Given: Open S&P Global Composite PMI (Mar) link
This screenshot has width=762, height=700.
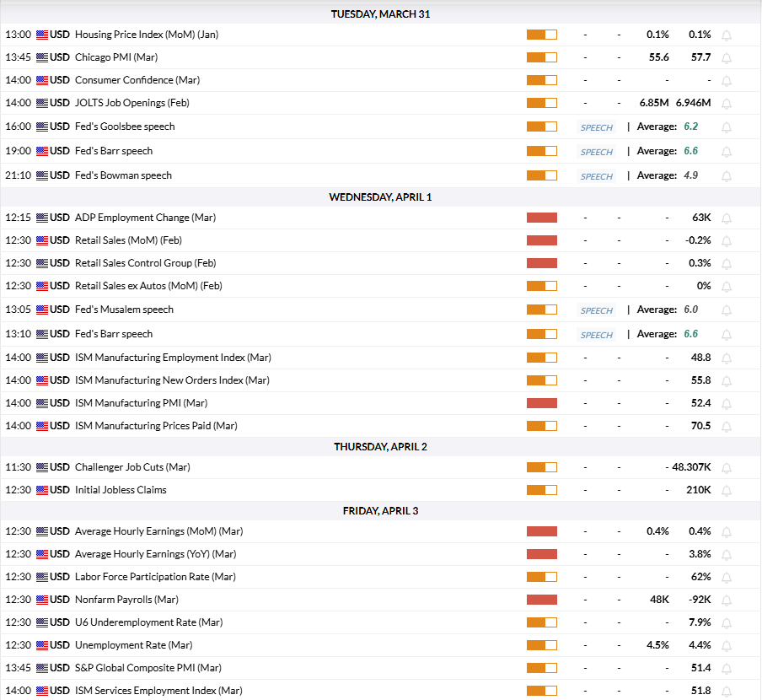Looking at the screenshot, I should pos(148,668).
